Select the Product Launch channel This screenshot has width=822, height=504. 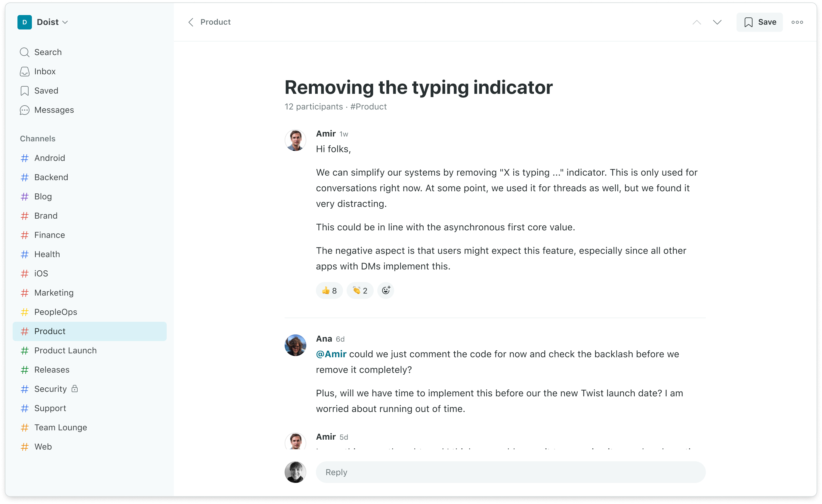click(65, 350)
